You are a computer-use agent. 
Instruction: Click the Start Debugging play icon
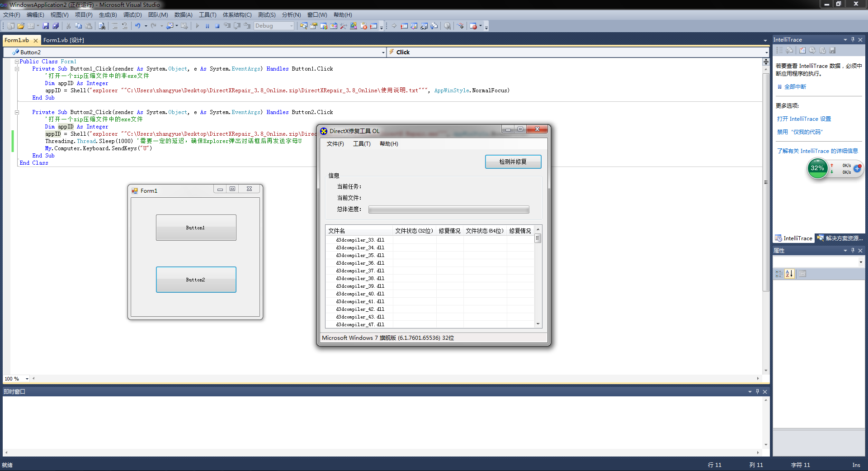point(198,26)
